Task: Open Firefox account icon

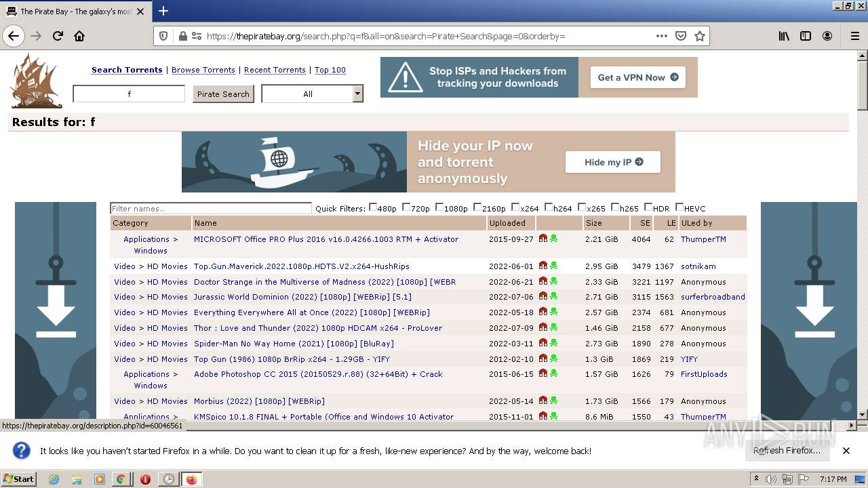Action: coord(827,36)
